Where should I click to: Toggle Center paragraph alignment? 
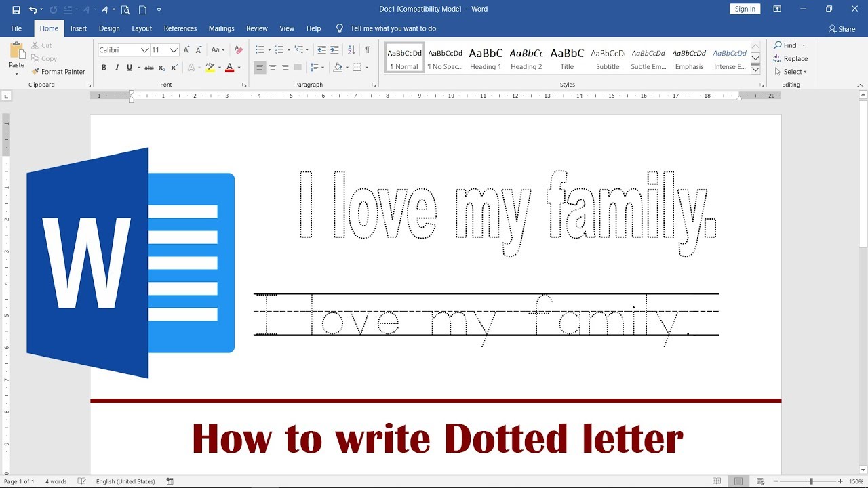coord(273,68)
